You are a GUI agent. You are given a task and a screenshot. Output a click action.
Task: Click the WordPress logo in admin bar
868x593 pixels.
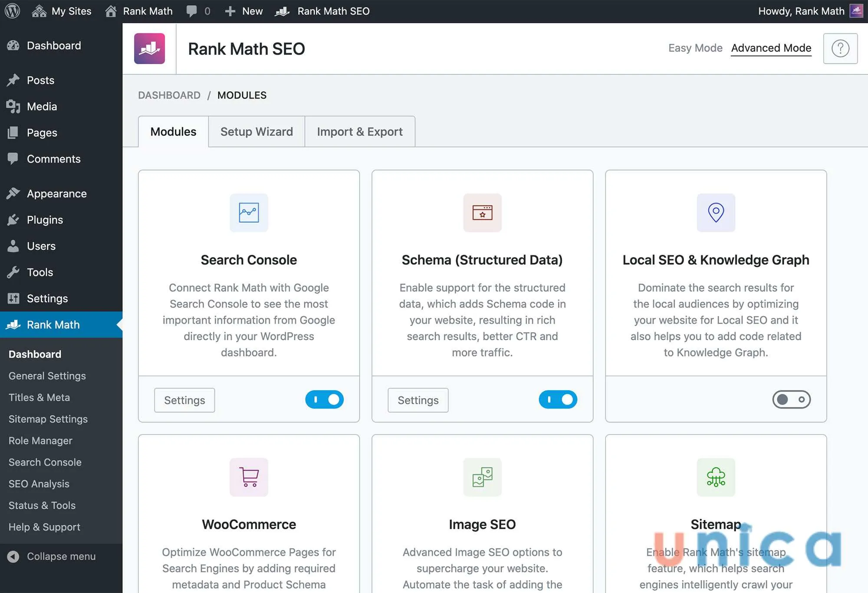[x=12, y=11]
